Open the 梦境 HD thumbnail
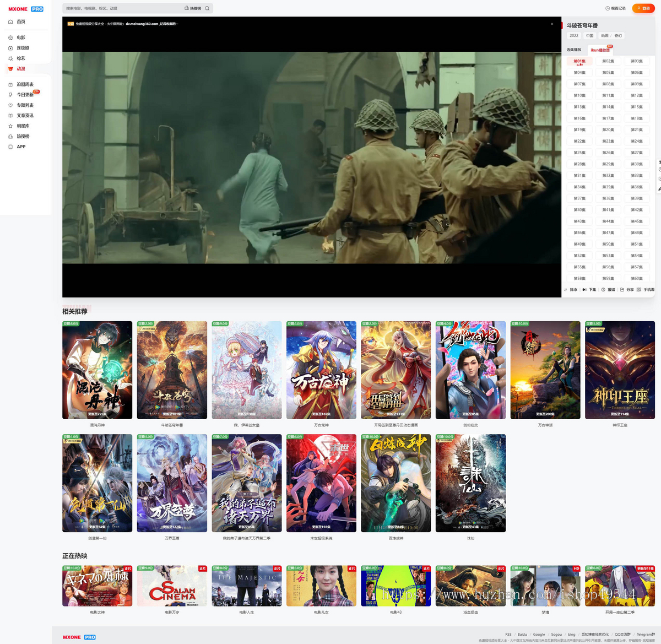The height and width of the screenshot is (644, 661). [x=545, y=586]
